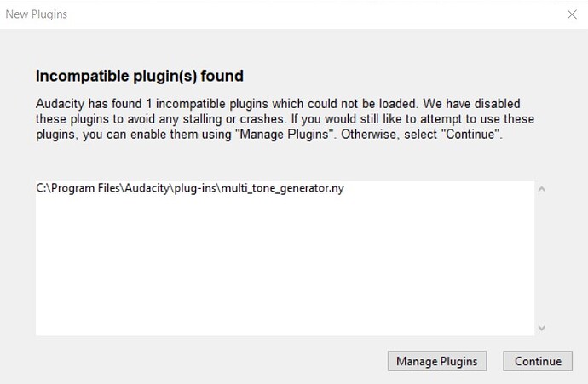This screenshot has width=588, height=384.
Task: Click scrollbar track between the two arrows
Action: click(x=541, y=259)
